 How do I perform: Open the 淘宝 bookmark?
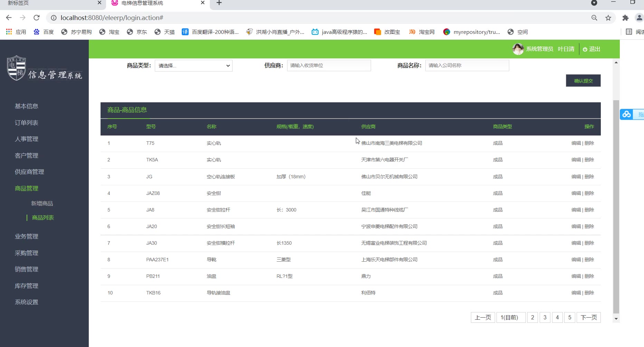coord(109,32)
